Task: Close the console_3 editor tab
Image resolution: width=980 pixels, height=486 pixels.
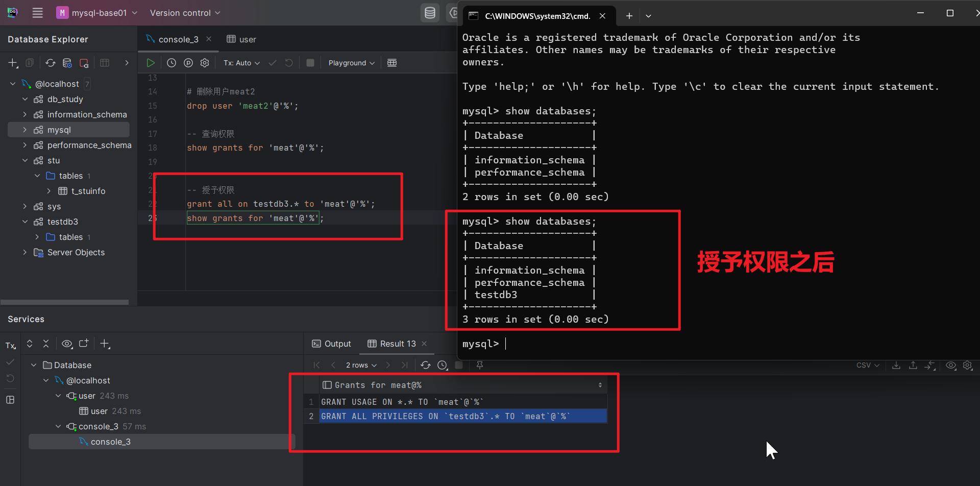Action: (209, 39)
